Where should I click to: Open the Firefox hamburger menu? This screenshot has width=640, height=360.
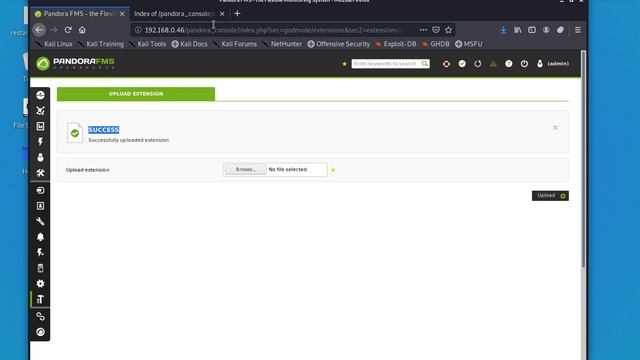[x=577, y=30]
